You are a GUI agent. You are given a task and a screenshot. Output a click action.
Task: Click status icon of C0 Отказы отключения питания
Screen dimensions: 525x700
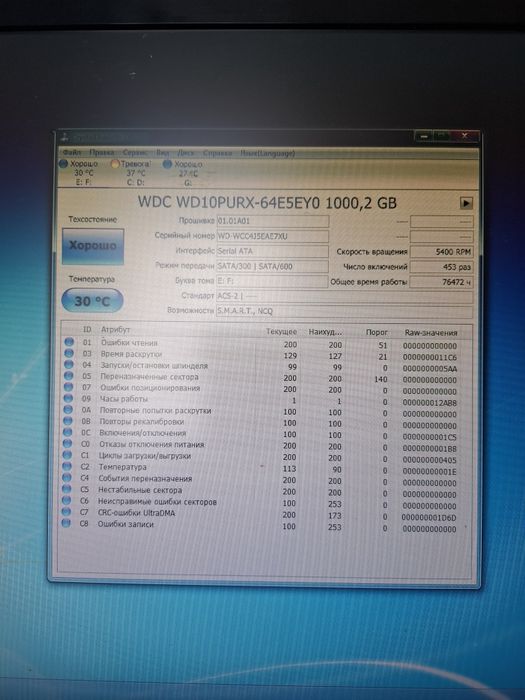(67, 444)
